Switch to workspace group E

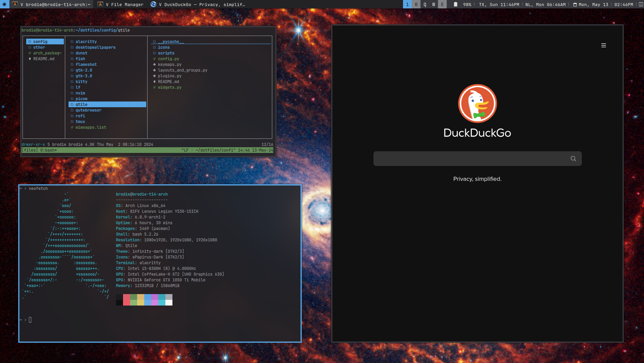(442, 4)
